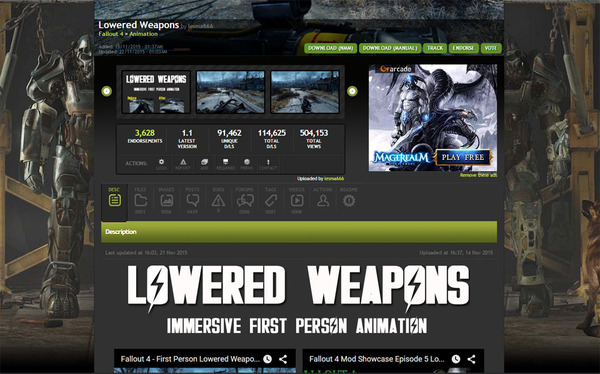Click the 114,625 total downloads value
This screenshot has width=600, height=374.
pos(272,133)
